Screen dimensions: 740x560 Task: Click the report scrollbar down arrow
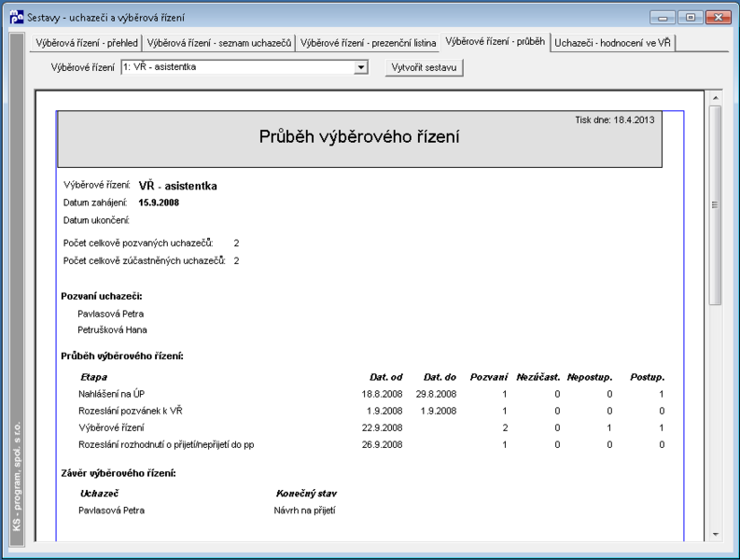716,535
